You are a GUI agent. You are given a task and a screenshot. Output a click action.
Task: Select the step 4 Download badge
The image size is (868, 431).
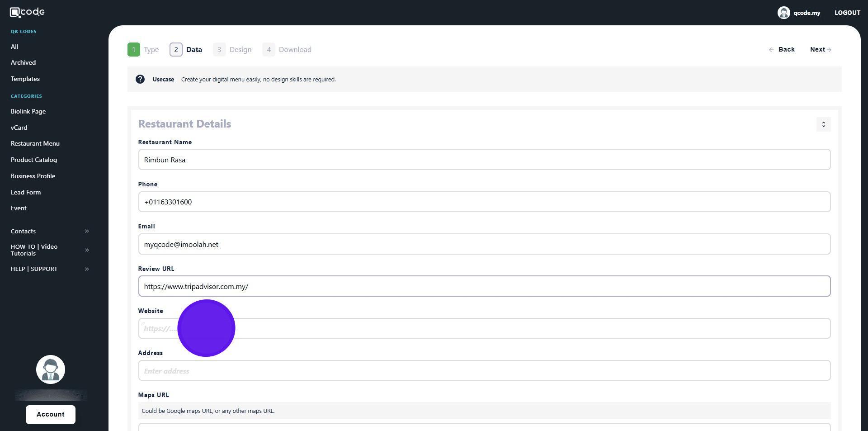pos(269,50)
